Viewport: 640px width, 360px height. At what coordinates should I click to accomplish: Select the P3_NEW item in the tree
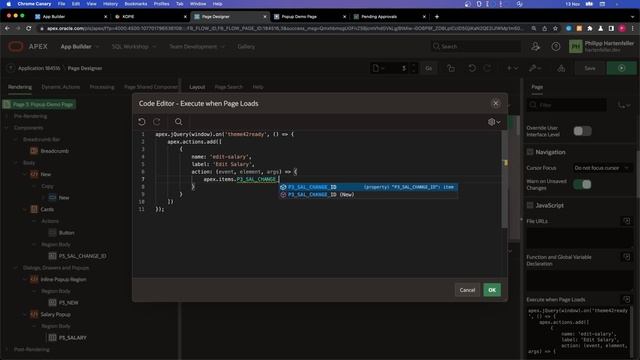(68, 303)
